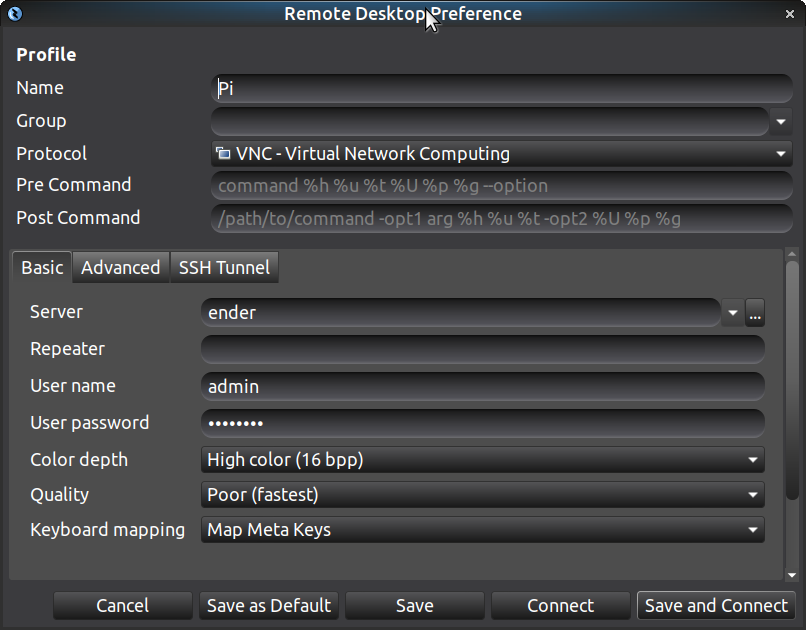This screenshot has width=806, height=630.
Task: Expand the Group dropdown arrow
Action: (781, 122)
